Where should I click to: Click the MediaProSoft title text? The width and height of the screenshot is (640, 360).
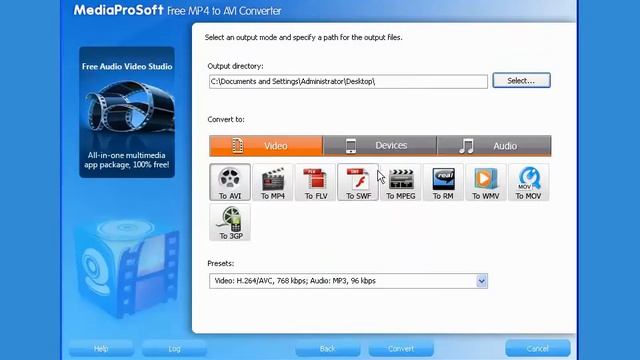(118, 10)
